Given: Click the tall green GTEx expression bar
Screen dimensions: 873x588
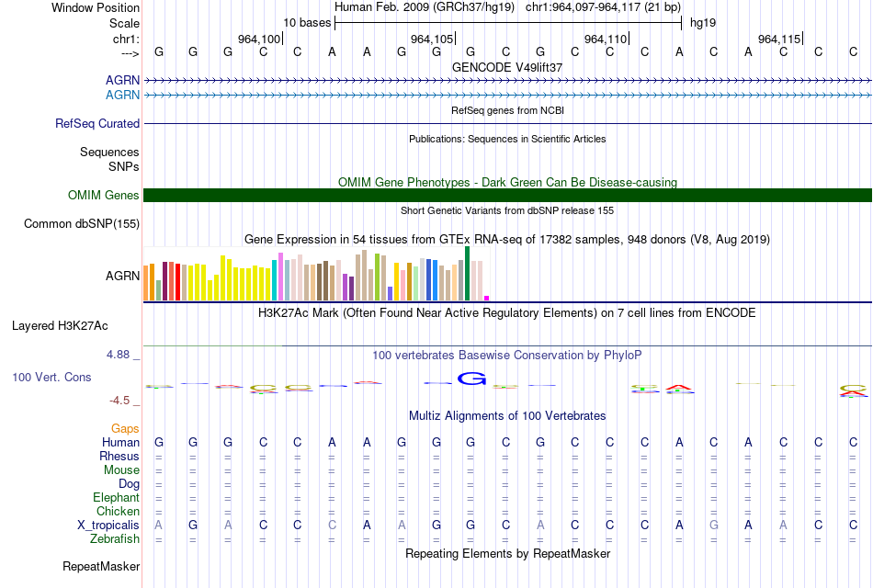Looking at the screenshot, I should pyautogui.click(x=467, y=274).
